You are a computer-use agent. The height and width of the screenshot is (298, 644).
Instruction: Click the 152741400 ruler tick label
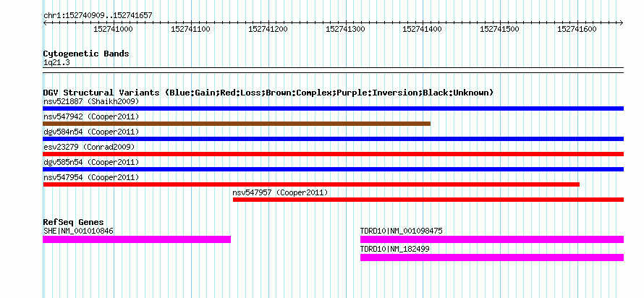pyautogui.click(x=422, y=29)
